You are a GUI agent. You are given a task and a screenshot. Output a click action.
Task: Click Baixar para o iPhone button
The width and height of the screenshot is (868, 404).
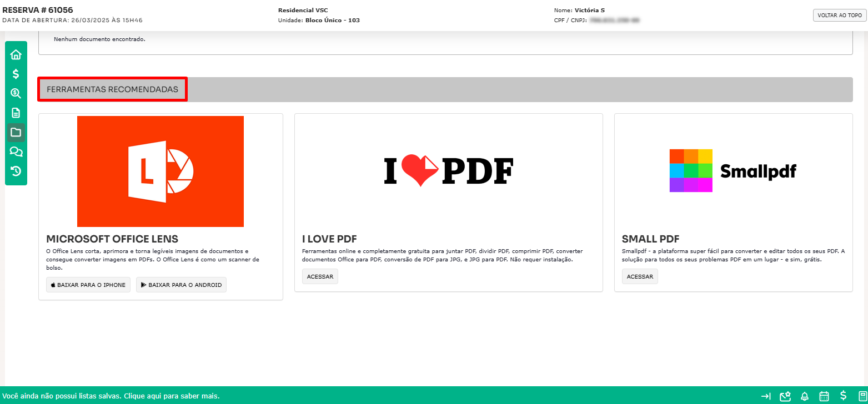[x=88, y=285]
